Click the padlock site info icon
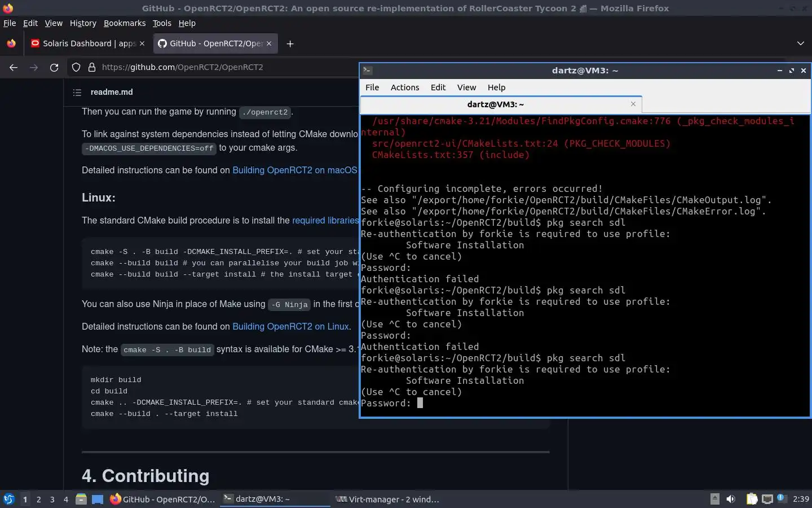The height and width of the screenshot is (508, 812). click(92, 67)
